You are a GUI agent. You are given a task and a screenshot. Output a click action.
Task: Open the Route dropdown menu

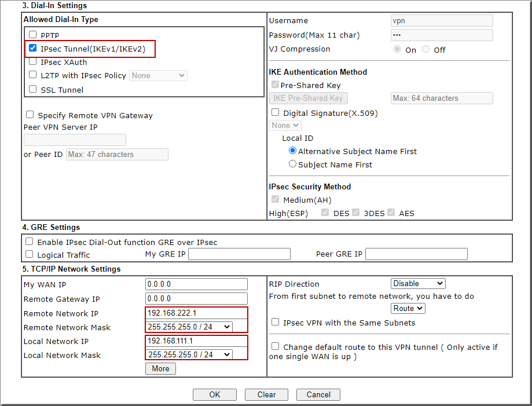coord(408,309)
